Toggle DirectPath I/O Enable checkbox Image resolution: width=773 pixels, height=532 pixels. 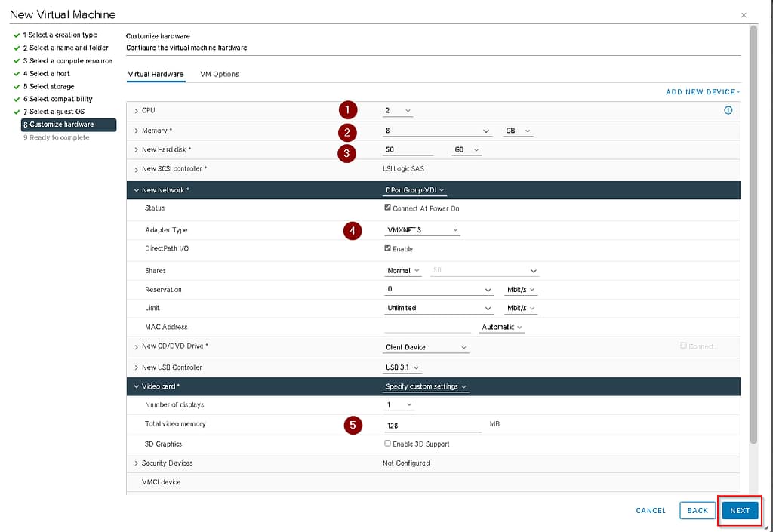[x=388, y=248]
